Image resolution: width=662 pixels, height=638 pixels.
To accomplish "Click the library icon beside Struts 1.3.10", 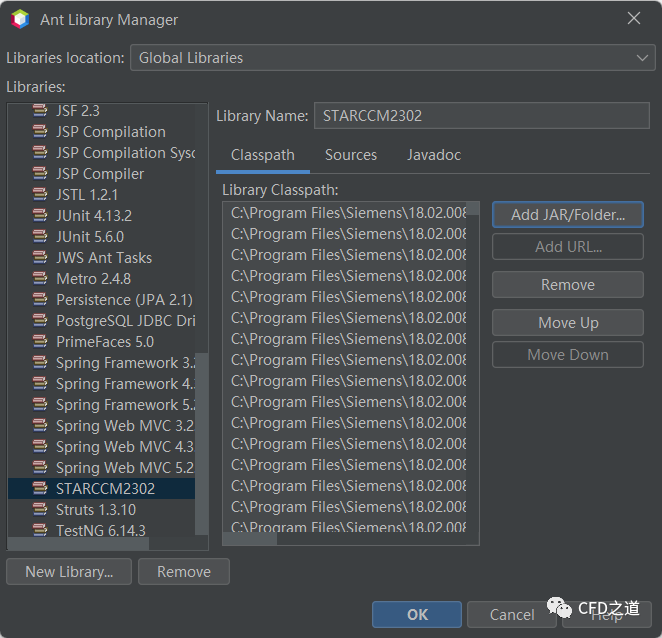I will (x=40, y=509).
